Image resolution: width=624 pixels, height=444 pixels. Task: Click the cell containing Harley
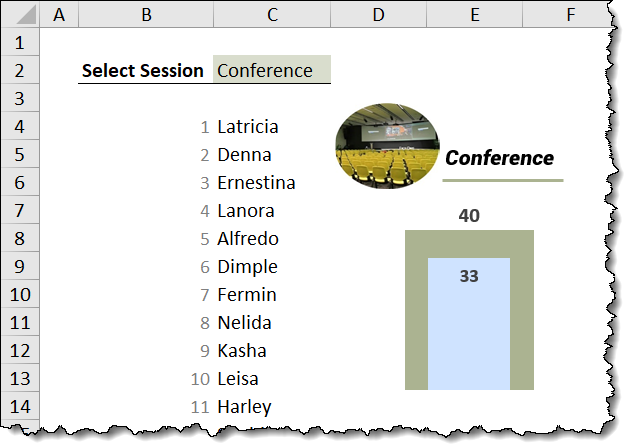click(x=244, y=407)
